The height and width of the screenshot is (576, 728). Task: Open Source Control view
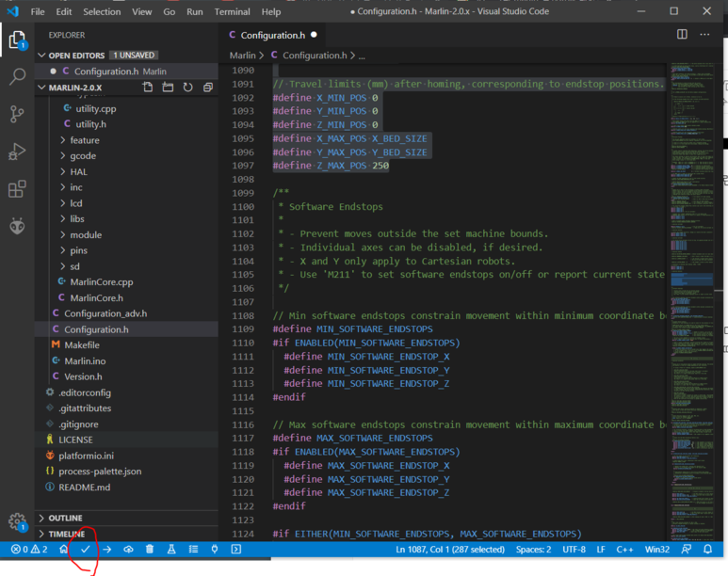(17, 114)
